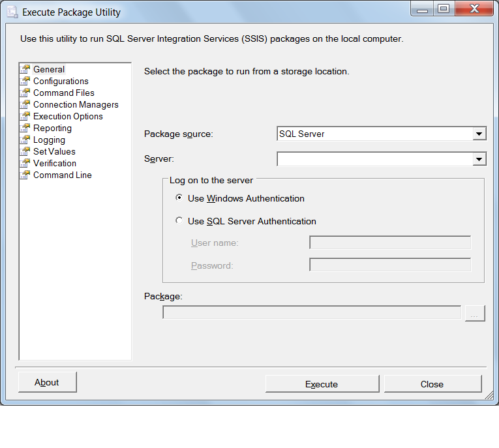Viewport: 499px width, 448px height.
Task: Open the Verification page
Action: tap(55, 164)
